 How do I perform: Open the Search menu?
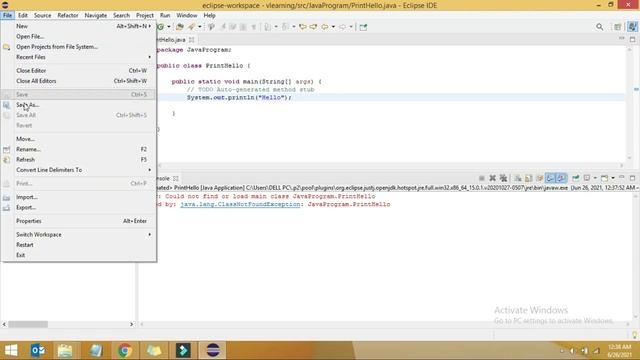(x=121, y=16)
